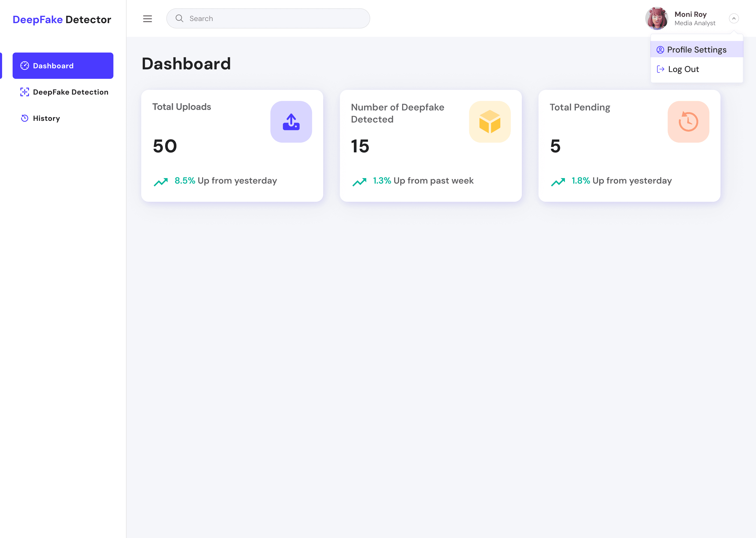Click Moni Roy's avatar picture
This screenshot has width=756, height=538.
pyautogui.click(x=656, y=19)
